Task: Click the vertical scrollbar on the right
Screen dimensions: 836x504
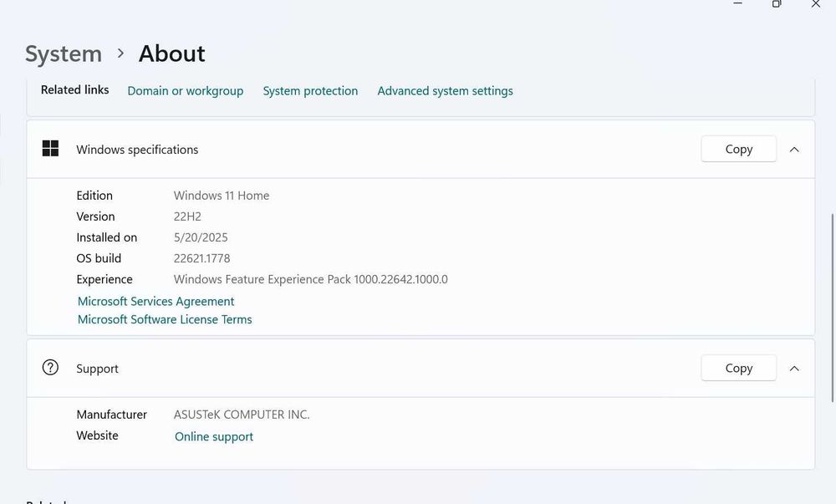Action: click(x=831, y=276)
